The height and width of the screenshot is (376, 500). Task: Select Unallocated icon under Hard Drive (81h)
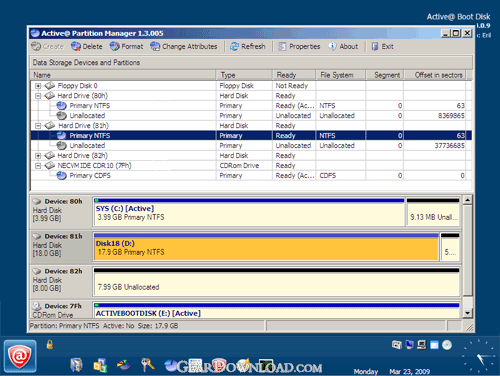[x=61, y=145]
